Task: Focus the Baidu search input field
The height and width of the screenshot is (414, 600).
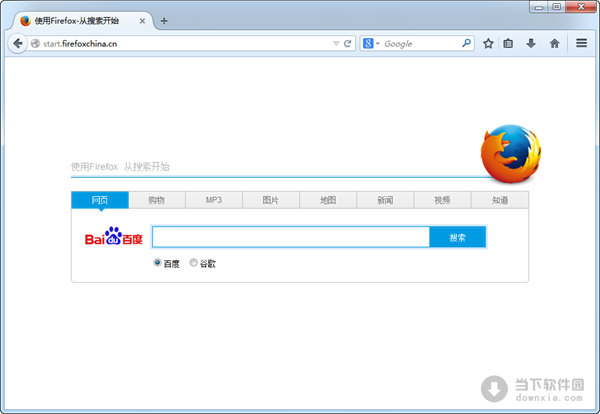Action: pyautogui.click(x=291, y=237)
